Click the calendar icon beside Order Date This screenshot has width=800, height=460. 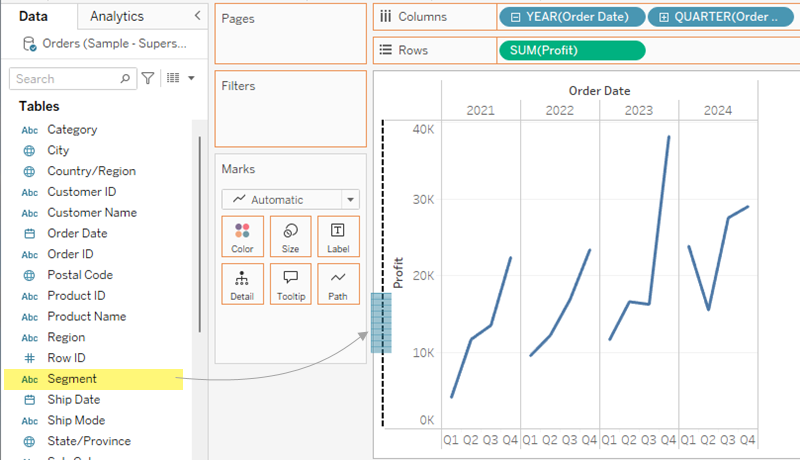(x=30, y=234)
